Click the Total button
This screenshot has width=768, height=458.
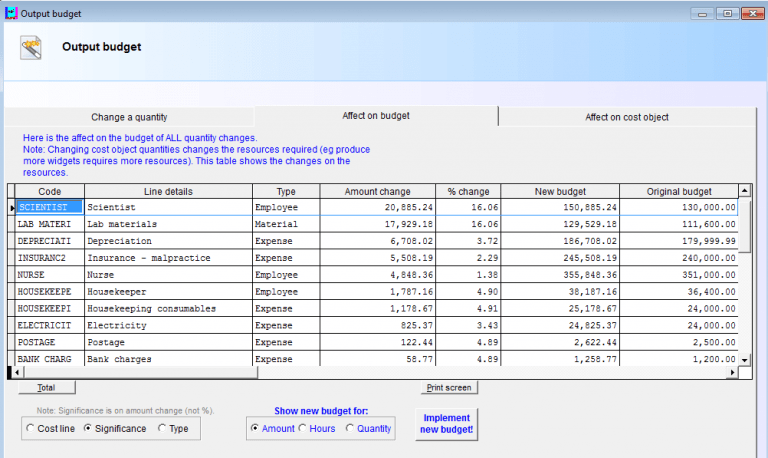pos(47,387)
